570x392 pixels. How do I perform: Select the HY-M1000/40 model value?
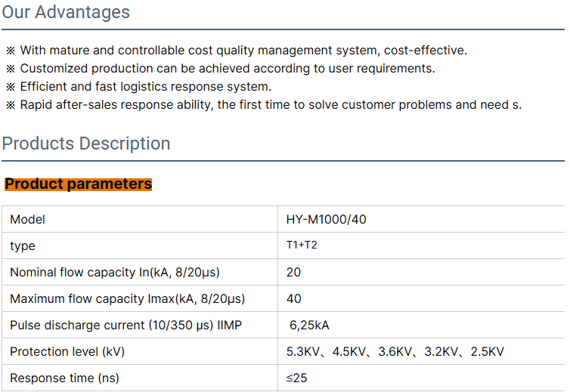point(327,220)
